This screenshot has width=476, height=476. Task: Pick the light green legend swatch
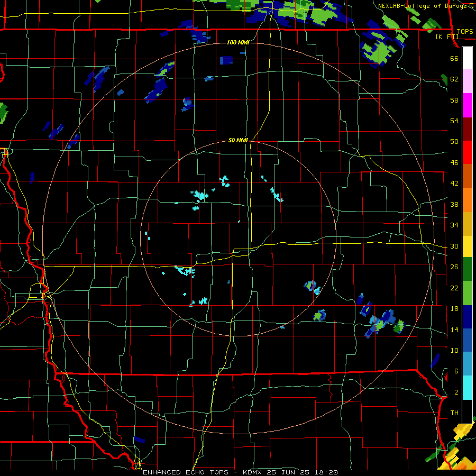(467, 293)
